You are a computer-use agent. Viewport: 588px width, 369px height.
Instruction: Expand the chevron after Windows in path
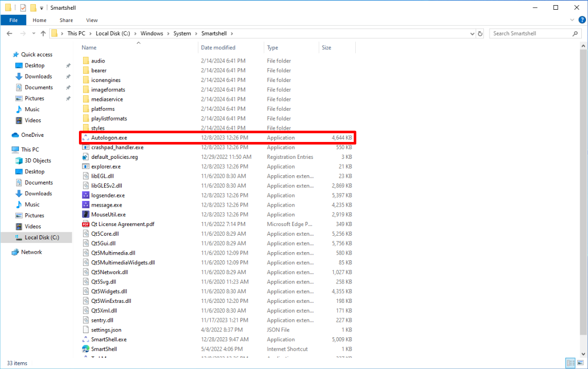[168, 33]
